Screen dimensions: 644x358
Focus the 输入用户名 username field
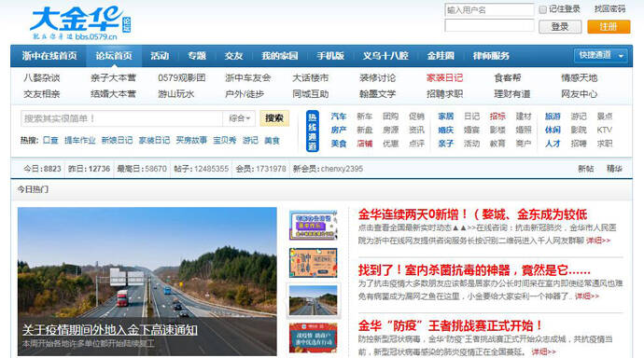[x=489, y=10]
